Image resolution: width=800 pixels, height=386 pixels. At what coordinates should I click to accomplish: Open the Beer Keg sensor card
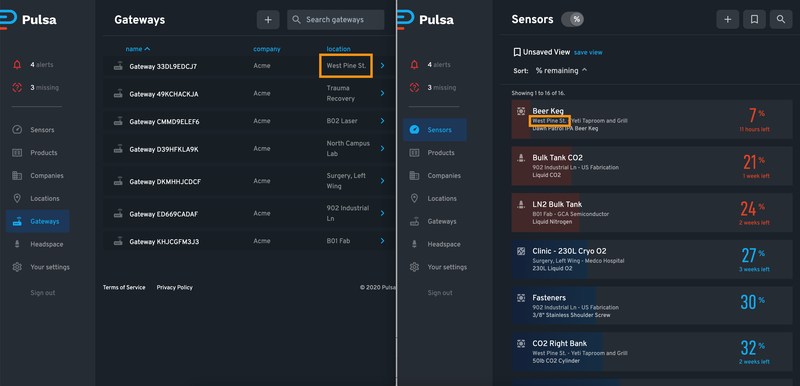coord(652,119)
